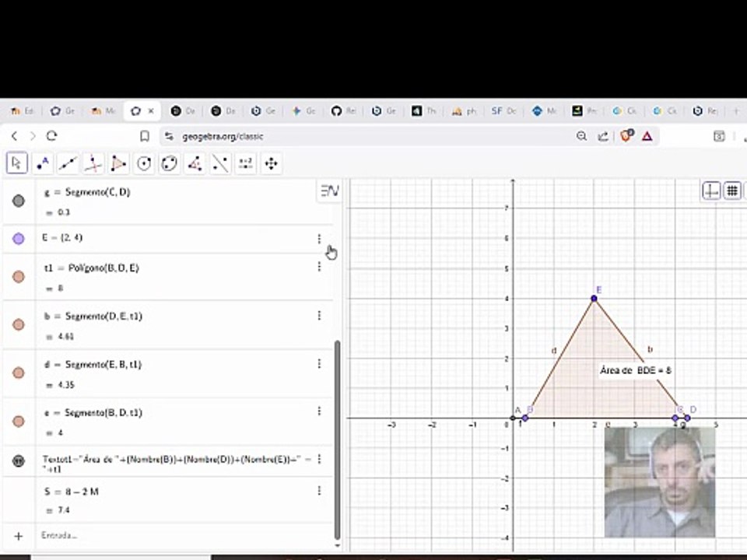747x560 pixels.
Task: Click the expression 'S = 8 – 2 M'
Action: (x=72, y=492)
